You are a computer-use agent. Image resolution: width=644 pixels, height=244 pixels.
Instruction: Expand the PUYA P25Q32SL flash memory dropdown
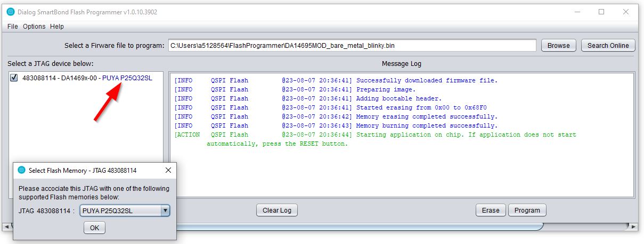[x=165, y=211]
